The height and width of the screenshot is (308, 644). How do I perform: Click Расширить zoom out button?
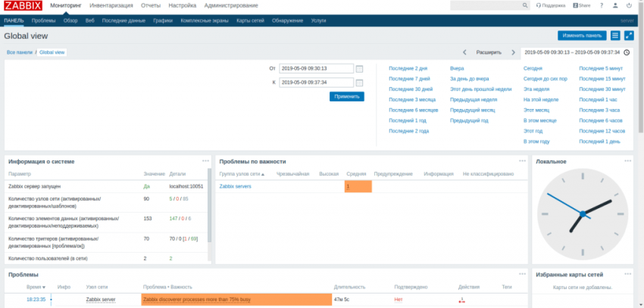(x=489, y=52)
